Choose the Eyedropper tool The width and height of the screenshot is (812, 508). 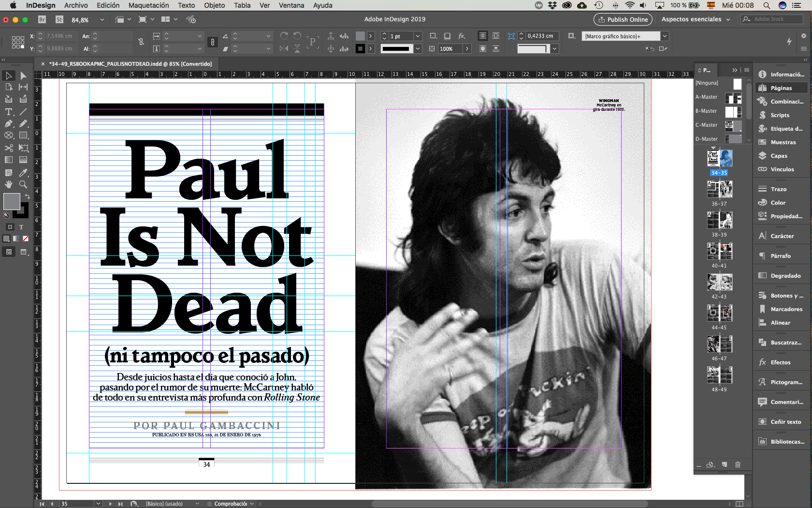click(x=23, y=173)
